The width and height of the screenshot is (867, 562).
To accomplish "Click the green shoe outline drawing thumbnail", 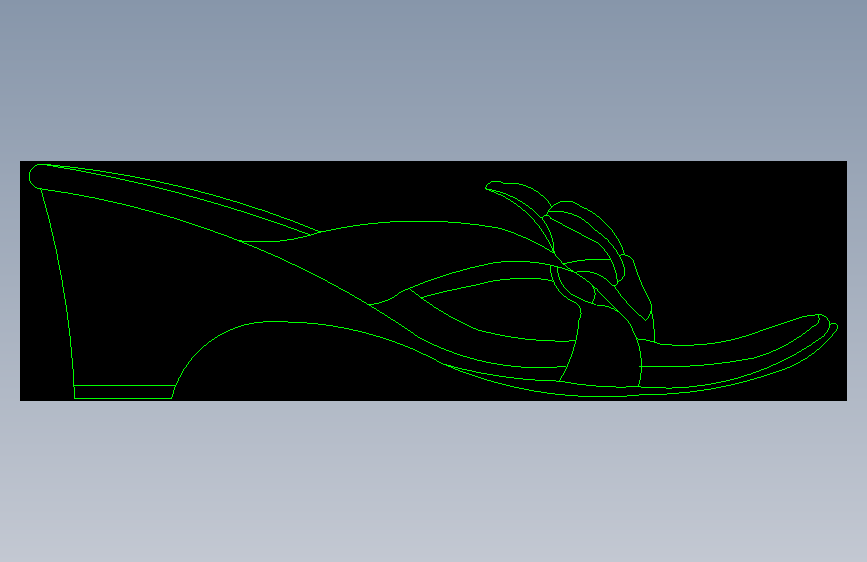I will click(x=434, y=281).
